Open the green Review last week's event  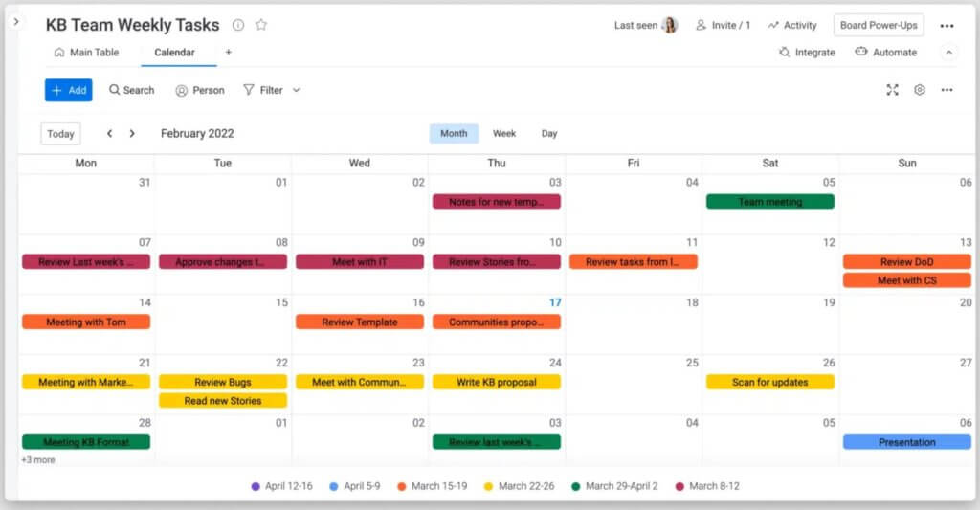click(497, 442)
